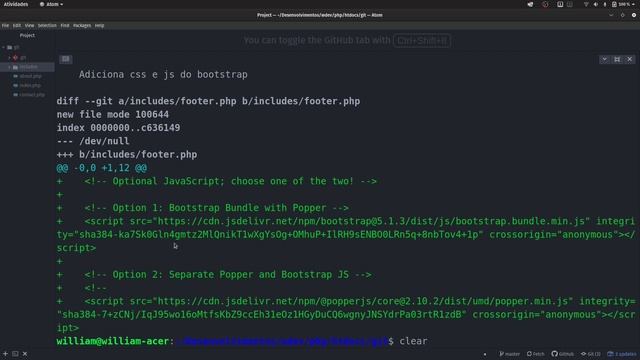The height and width of the screenshot is (360, 640).
Task: Maximize the terminal panel
Action: [617, 60]
